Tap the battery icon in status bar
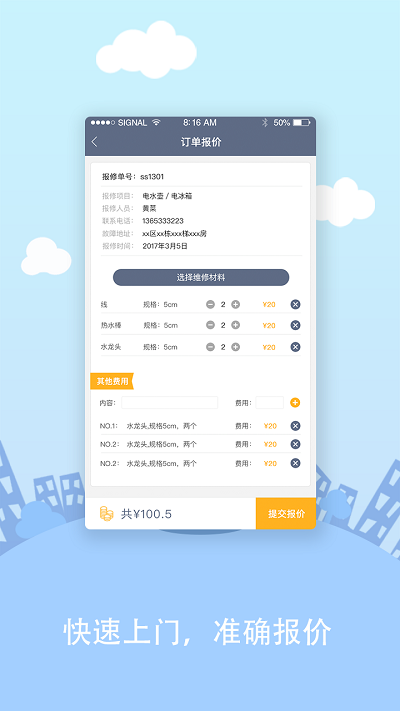The width and height of the screenshot is (400, 711). coord(302,122)
